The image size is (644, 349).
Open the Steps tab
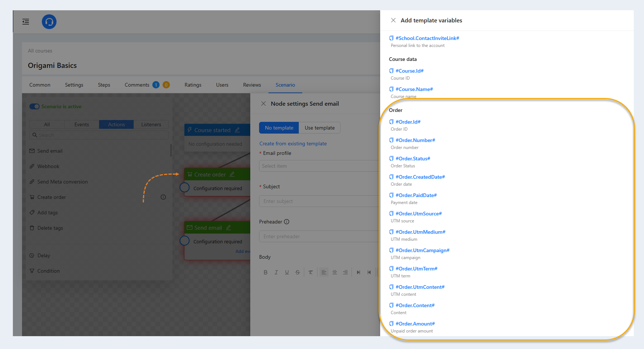(104, 85)
